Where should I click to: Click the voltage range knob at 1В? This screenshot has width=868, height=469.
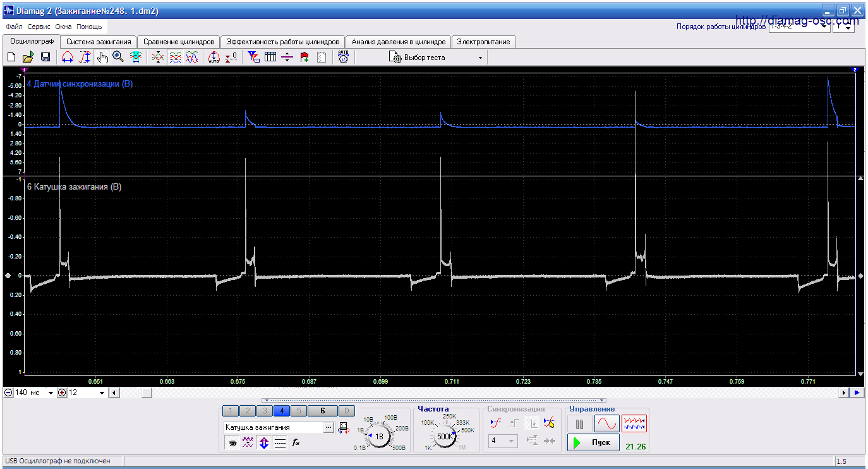[x=379, y=436]
